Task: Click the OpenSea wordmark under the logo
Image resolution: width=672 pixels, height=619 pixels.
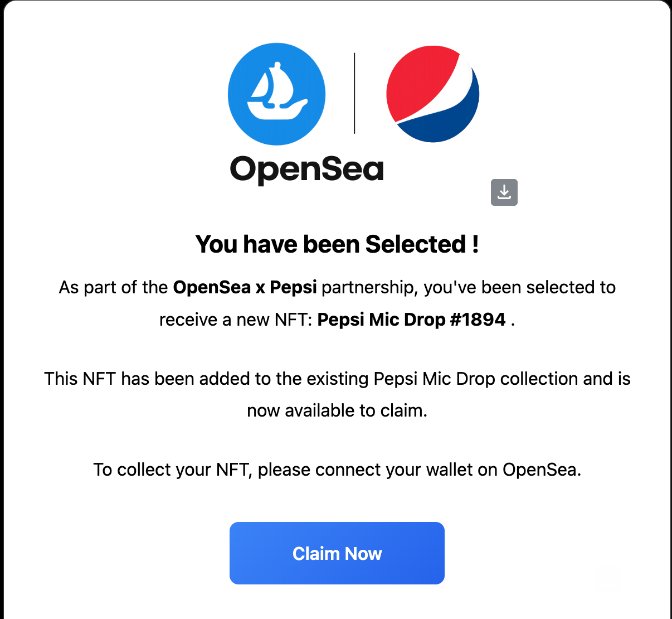Action: tap(306, 169)
